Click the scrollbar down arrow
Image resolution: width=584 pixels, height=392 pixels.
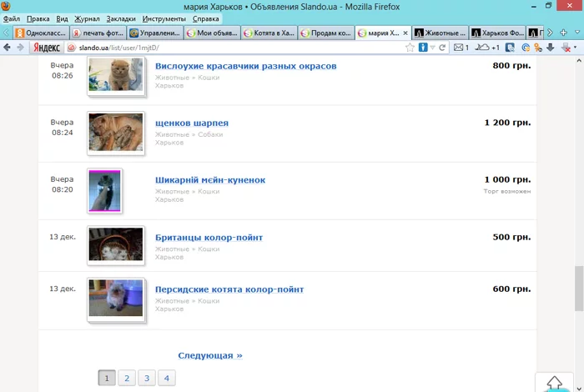(x=579, y=388)
